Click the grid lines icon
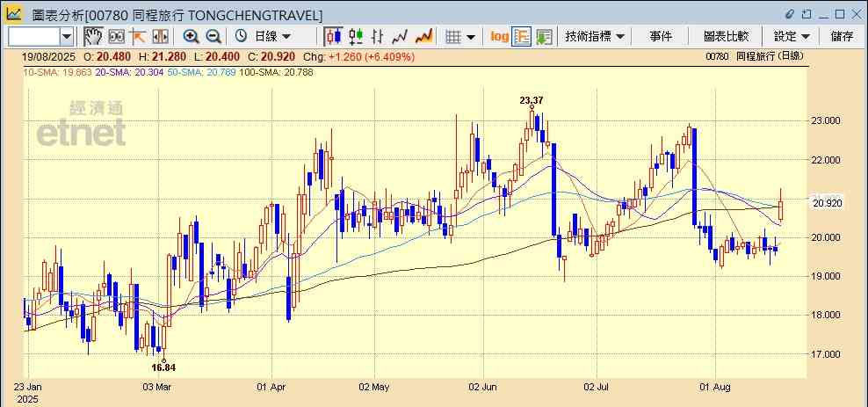The height and width of the screenshot is (407, 868). 453,37
